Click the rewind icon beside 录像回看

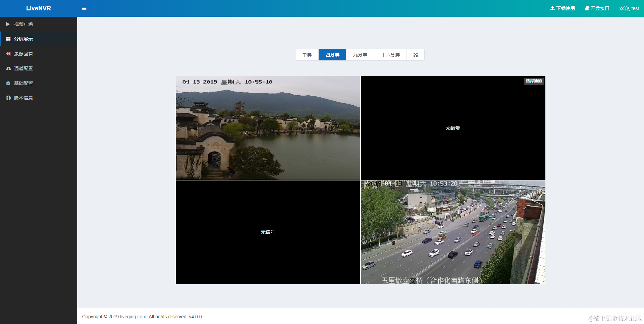[8, 54]
